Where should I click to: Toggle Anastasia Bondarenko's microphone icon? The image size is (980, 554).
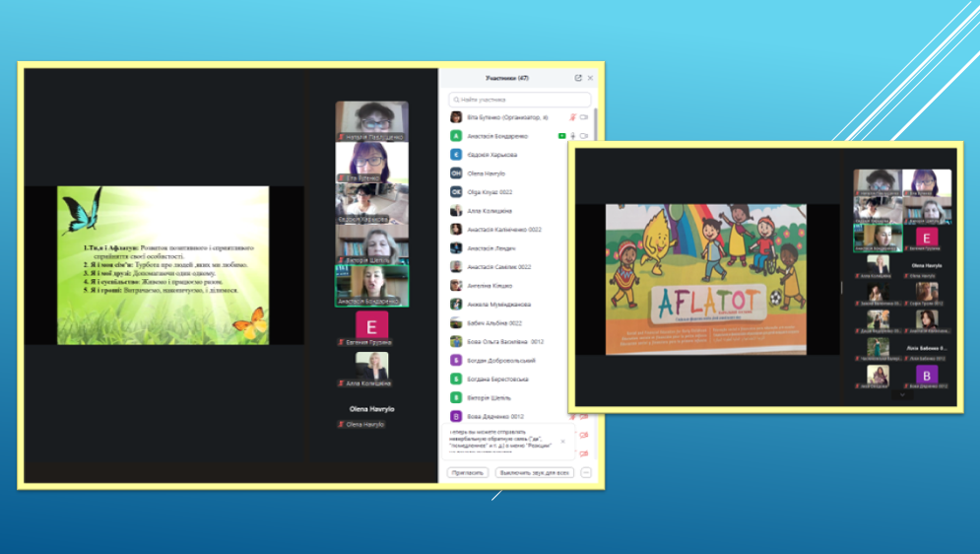[x=572, y=136]
